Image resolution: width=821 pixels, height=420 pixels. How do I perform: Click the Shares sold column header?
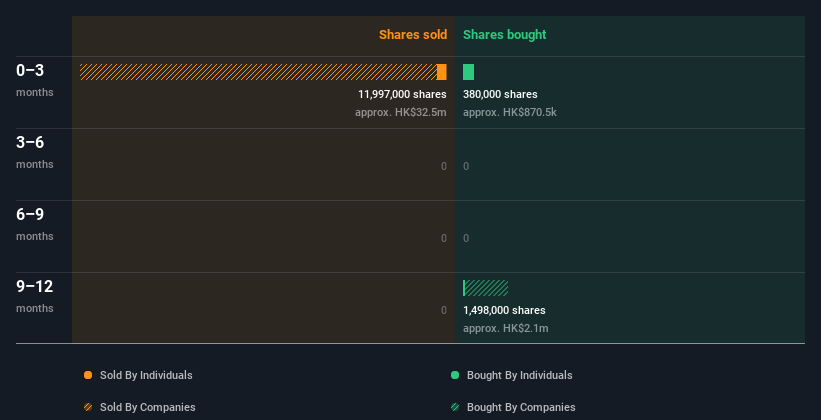(413, 35)
